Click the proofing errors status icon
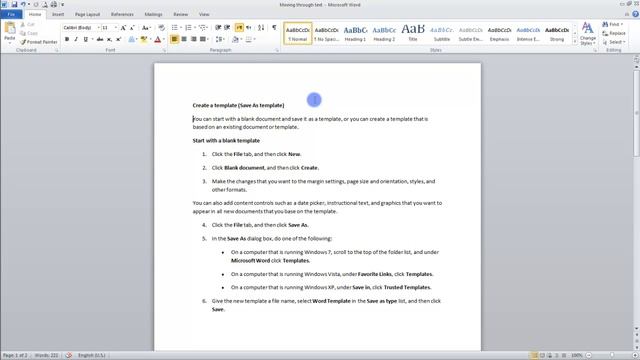 pyautogui.click(x=69, y=356)
